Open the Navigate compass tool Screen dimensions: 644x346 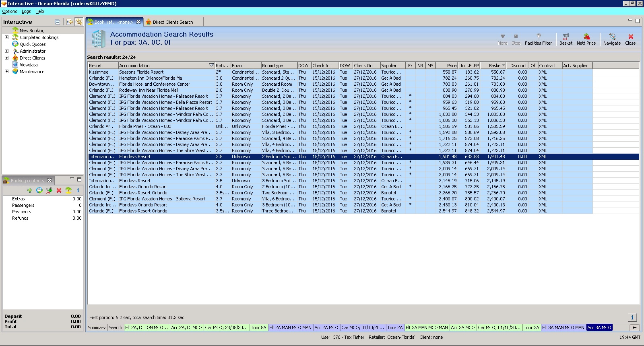click(x=612, y=37)
